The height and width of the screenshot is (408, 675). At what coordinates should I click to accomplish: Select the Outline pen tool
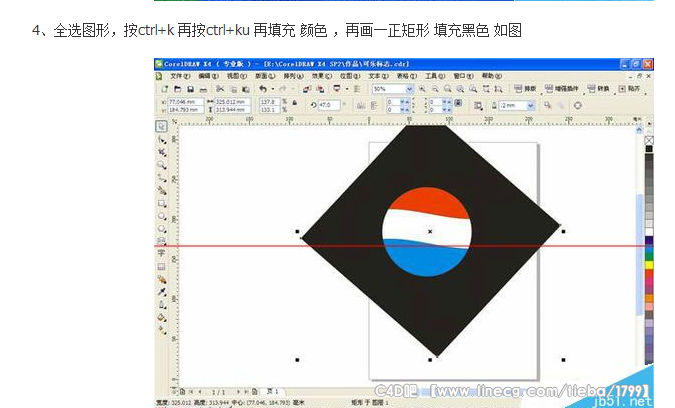pyautogui.click(x=162, y=305)
